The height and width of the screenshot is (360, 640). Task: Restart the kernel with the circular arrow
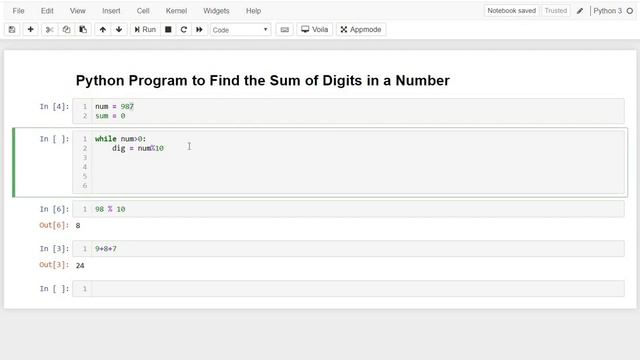184,29
